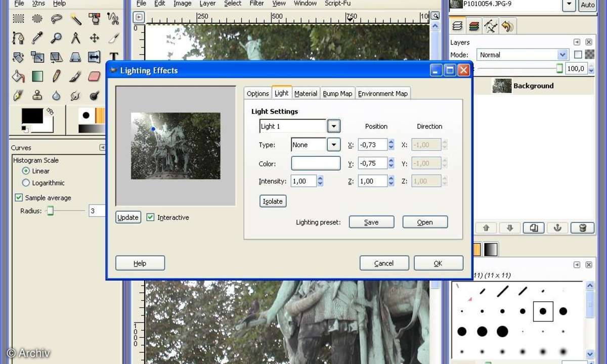Image resolution: width=607 pixels, height=364 pixels.
Task: Select the Scissors Select tool
Action: point(113,19)
